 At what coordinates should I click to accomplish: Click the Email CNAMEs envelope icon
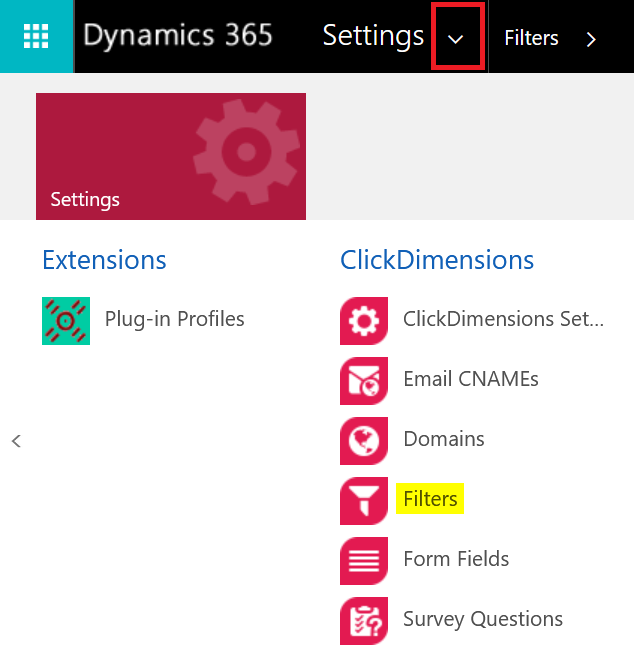[364, 381]
